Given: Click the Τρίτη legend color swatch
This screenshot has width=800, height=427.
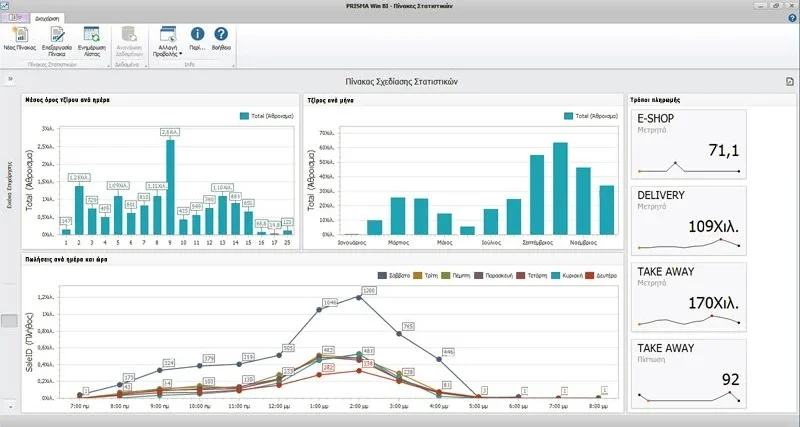Looking at the screenshot, I should tap(417, 275).
